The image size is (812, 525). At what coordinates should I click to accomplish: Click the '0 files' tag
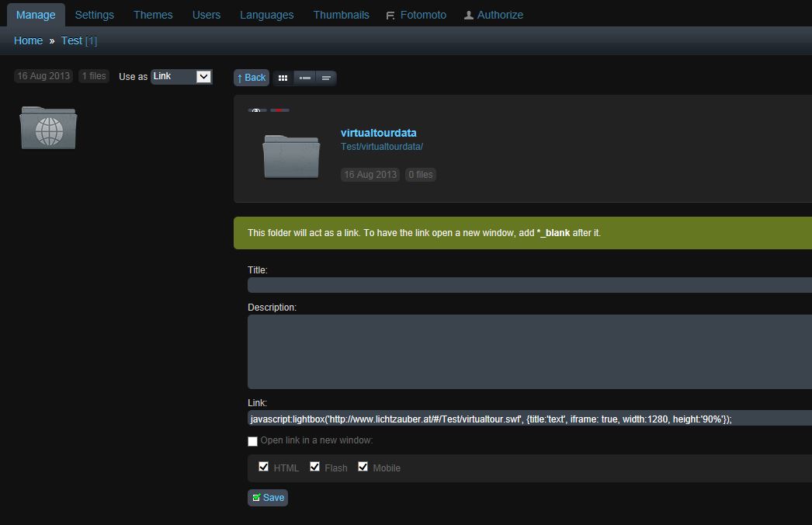[421, 175]
